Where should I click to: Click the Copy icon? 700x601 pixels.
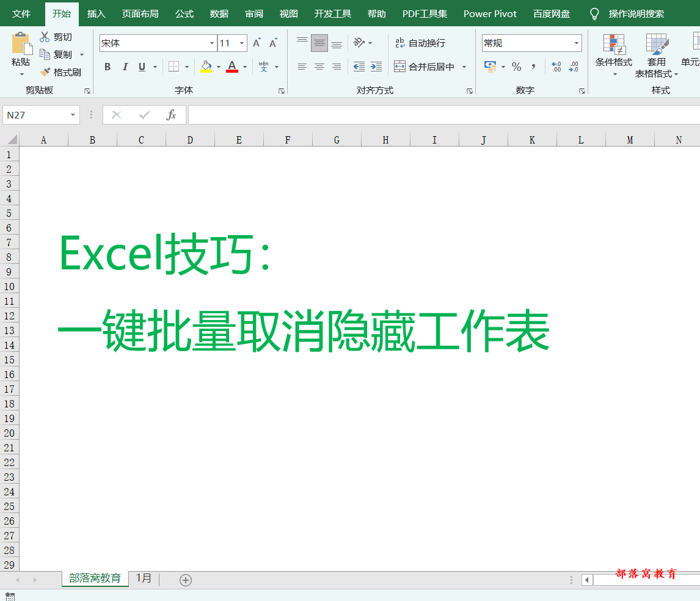[x=45, y=54]
